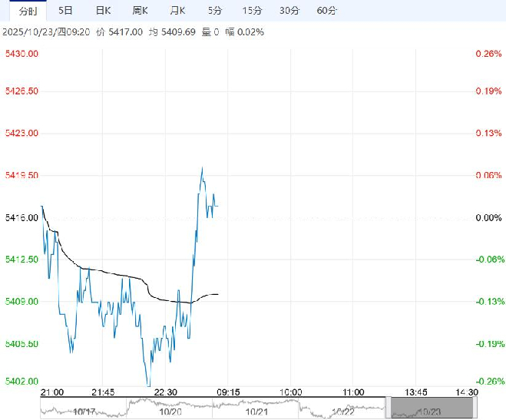The image size is (506, 420).
Task: Select the 5分 interval tab
Action: (215, 11)
